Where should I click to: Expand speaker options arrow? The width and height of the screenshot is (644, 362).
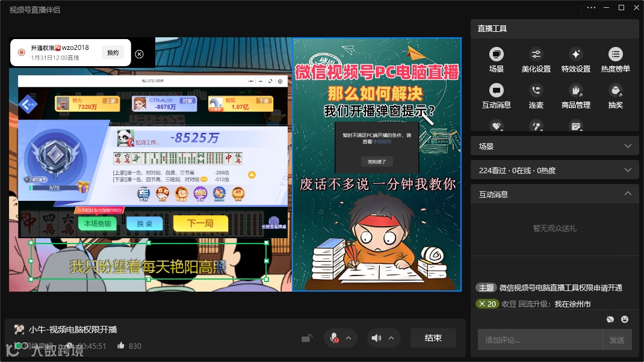(x=391, y=338)
